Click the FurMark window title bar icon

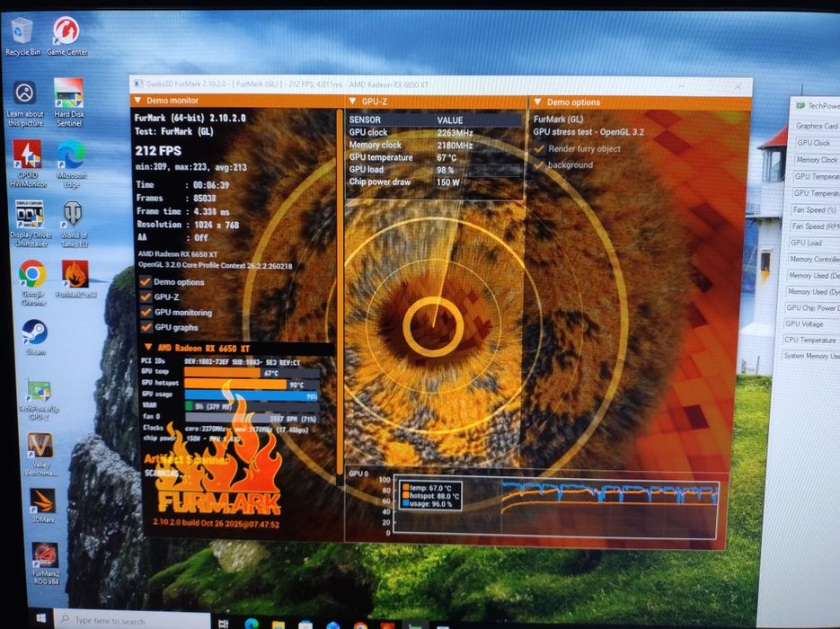coord(138,84)
